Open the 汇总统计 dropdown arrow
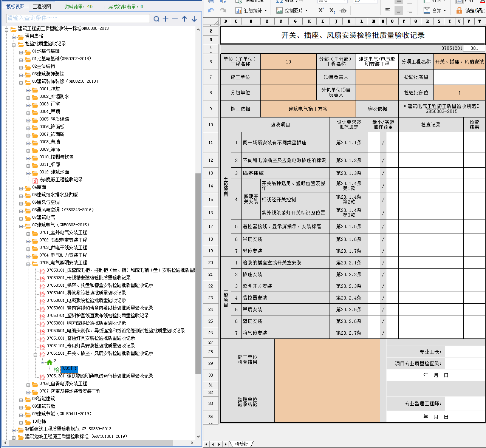The height and width of the screenshot is (448, 486). click(x=266, y=11)
